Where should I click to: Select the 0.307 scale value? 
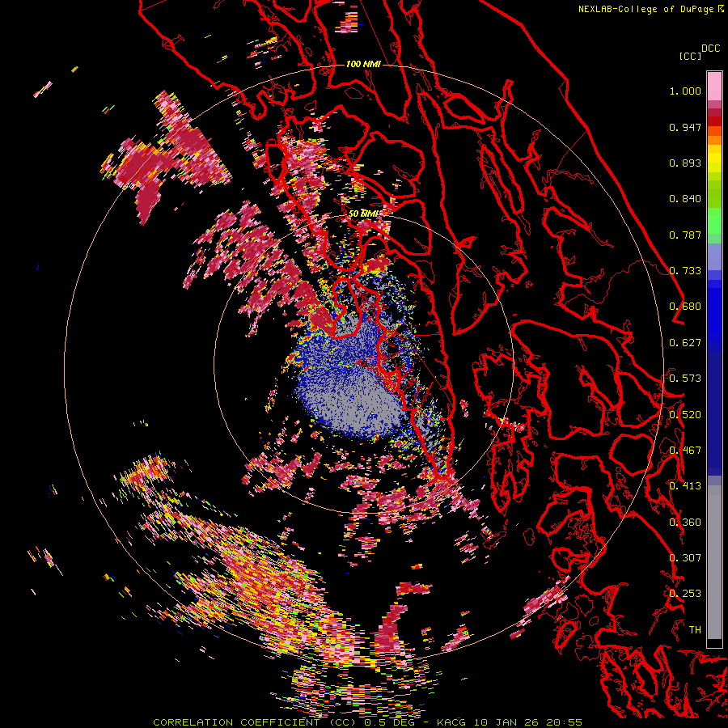coord(685,558)
